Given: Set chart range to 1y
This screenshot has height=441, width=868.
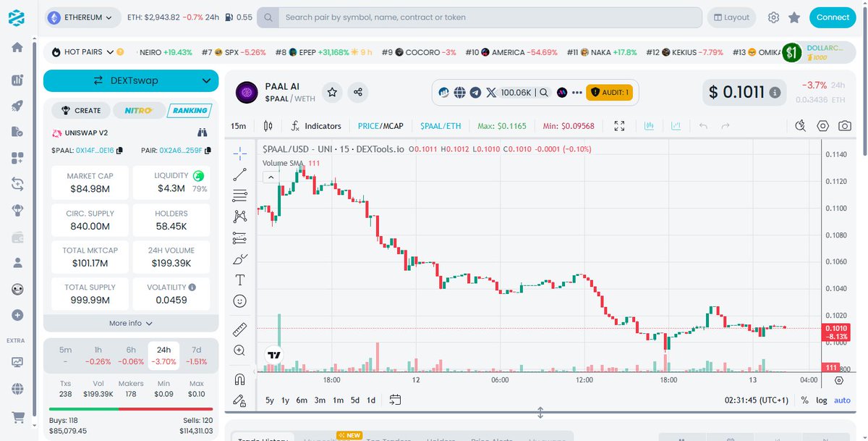Looking at the screenshot, I should point(286,400).
